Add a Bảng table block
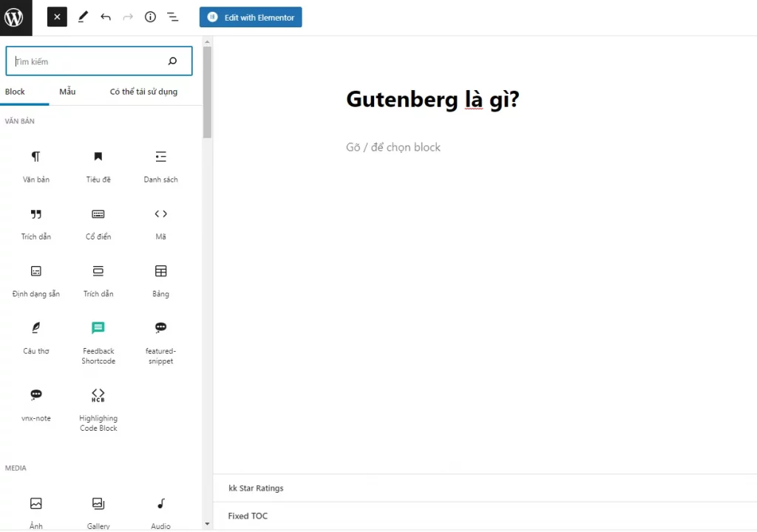Viewport: 757px width, 532px height. tap(160, 279)
